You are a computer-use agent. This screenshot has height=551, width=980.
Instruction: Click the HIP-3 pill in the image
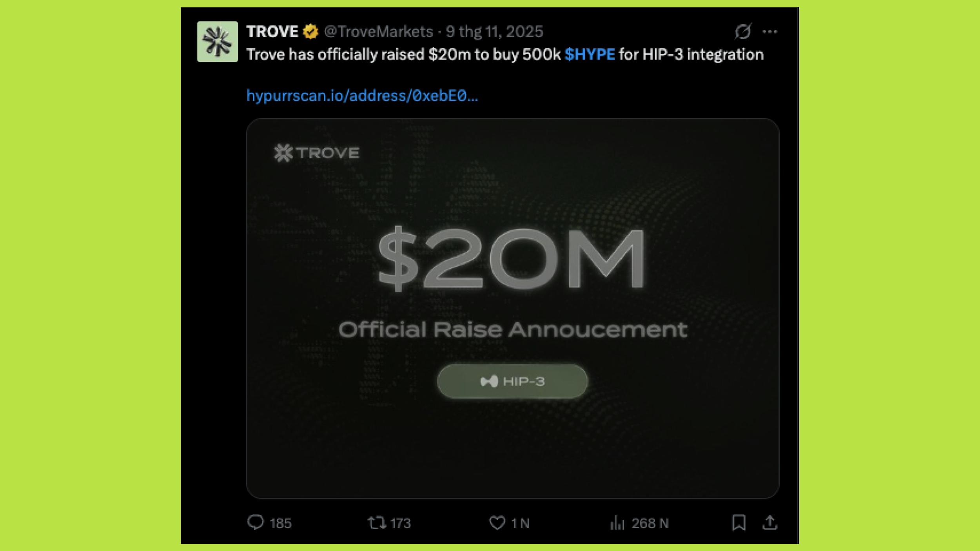[x=512, y=381]
